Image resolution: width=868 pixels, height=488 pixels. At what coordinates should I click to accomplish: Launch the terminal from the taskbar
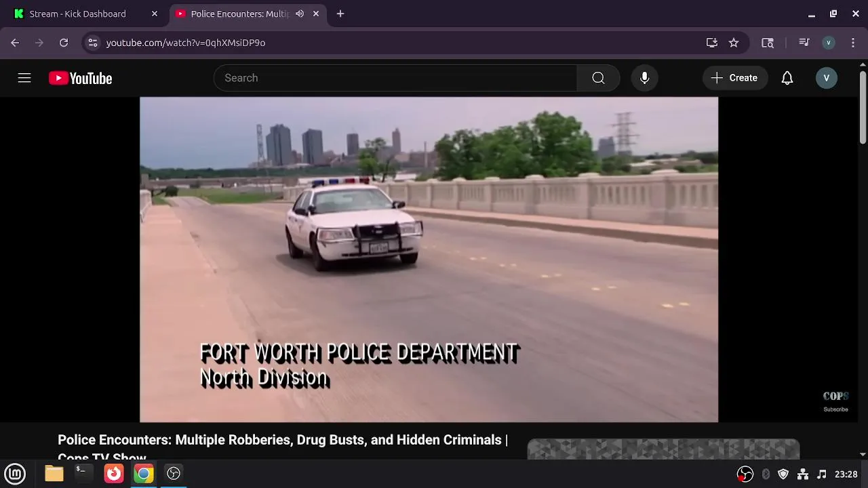[83, 473]
